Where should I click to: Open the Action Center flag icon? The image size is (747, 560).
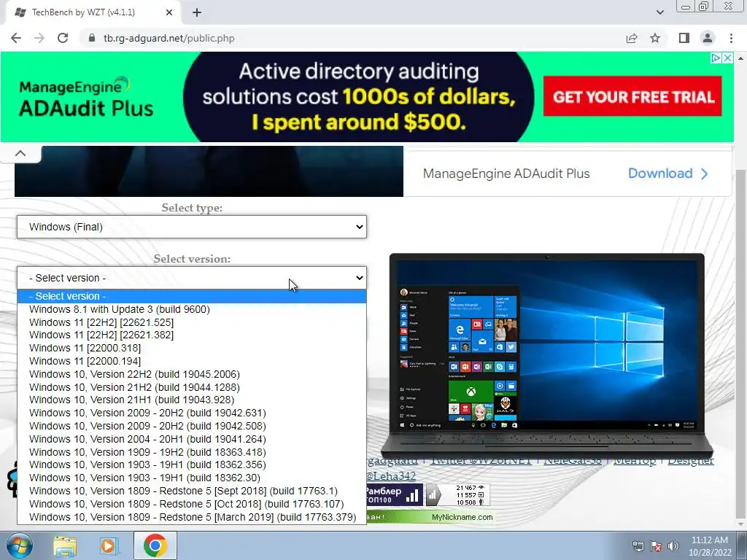[656, 546]
